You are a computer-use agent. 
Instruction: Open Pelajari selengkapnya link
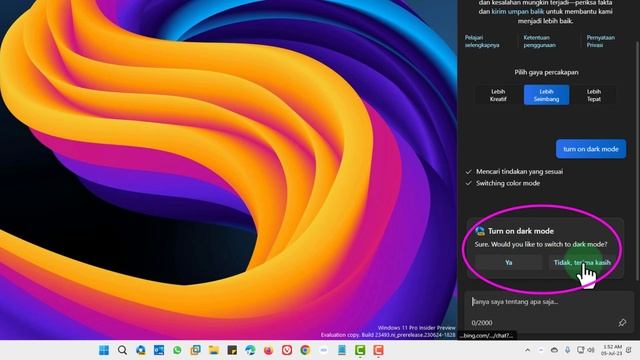(x=482, y=41)
